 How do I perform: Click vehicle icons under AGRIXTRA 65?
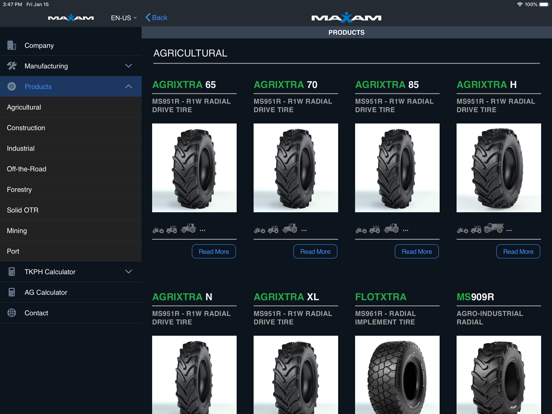(x=179, y=229)
